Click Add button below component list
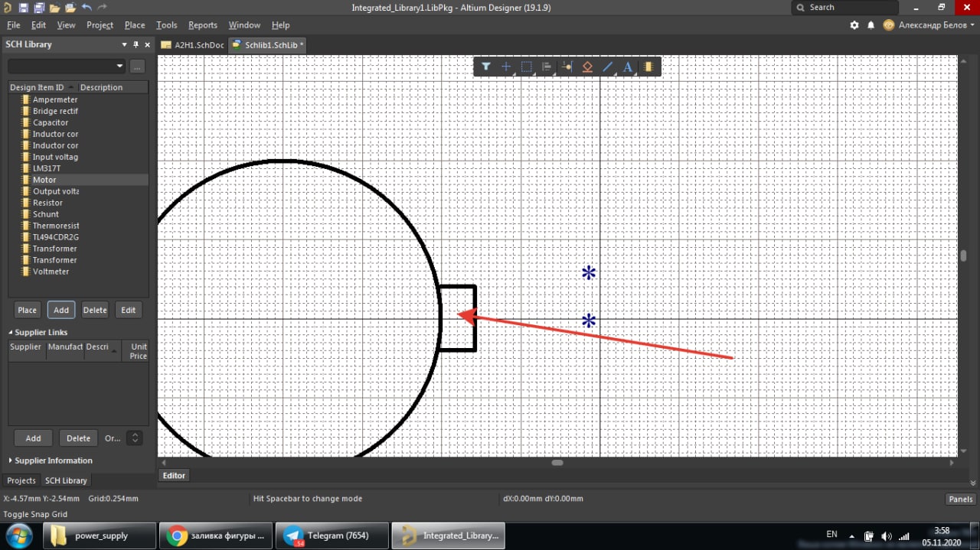Viewport: 980px width, 550px height. (61, 310)
